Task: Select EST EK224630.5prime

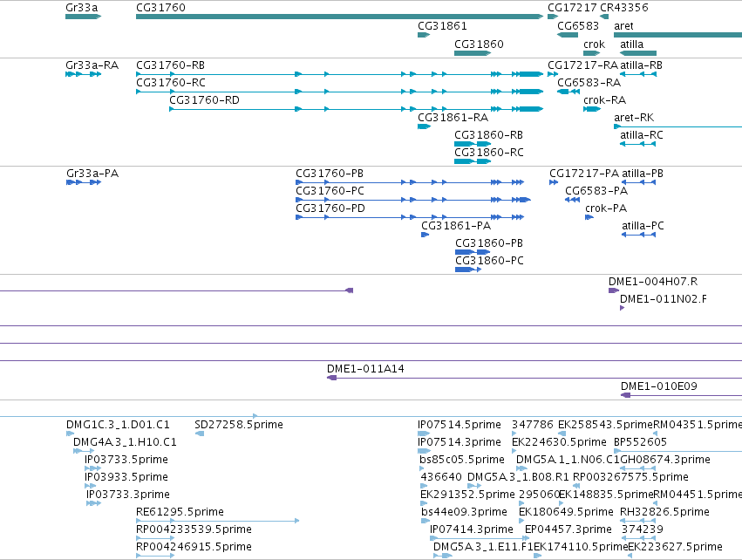Action: click(x=560, y=442)
